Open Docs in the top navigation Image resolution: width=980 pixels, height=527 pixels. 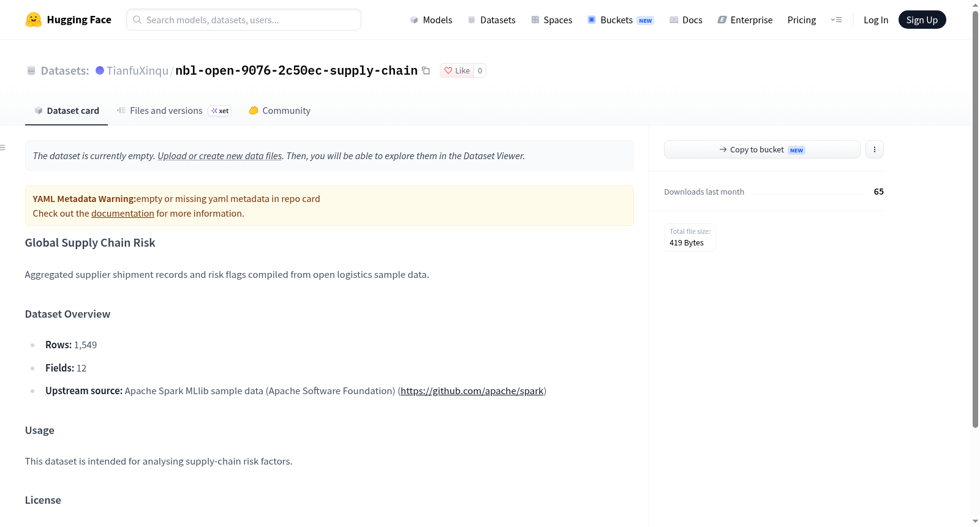pyautogui.click(x=686, y=20)
